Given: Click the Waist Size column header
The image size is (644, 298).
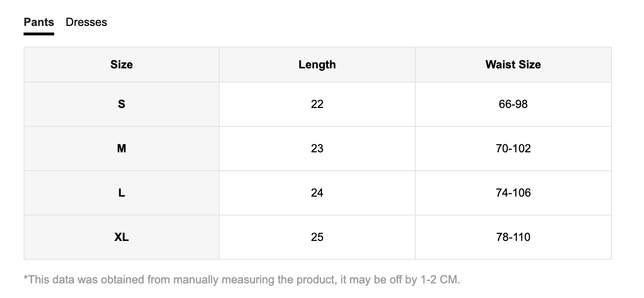Looking at the screenshot, I should (513, 65).
